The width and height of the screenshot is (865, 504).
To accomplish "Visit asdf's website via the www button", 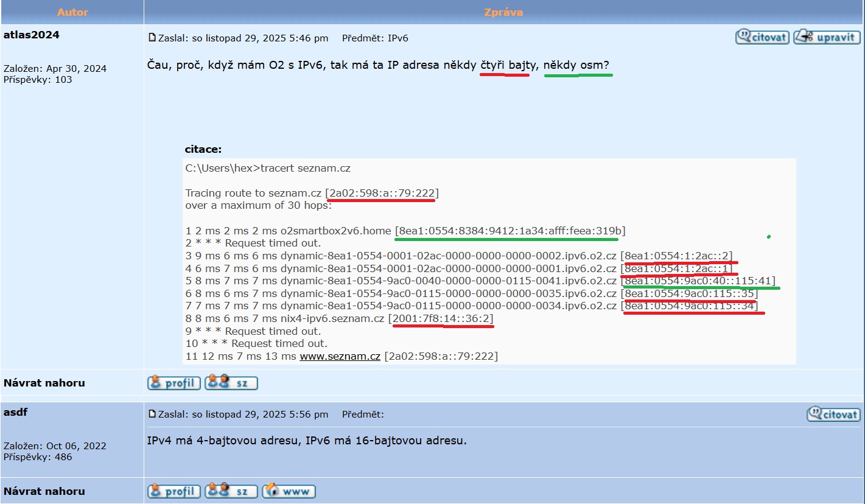I will (x=289, y=491).
